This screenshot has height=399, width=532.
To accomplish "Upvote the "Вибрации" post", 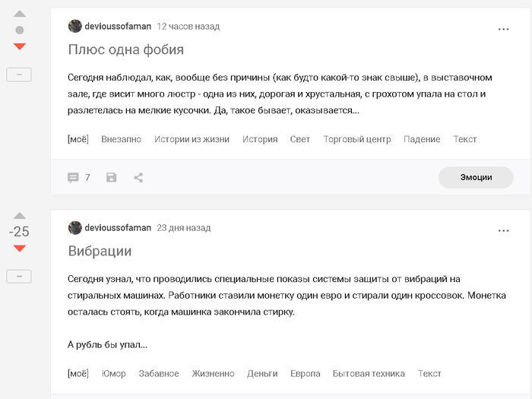I will point(20,216).
